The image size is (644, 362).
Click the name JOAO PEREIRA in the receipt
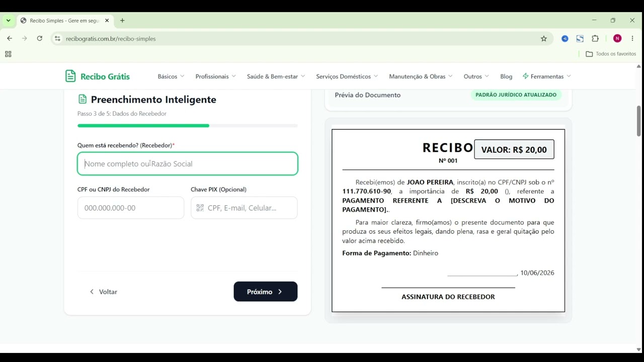(x=430, y=183)
